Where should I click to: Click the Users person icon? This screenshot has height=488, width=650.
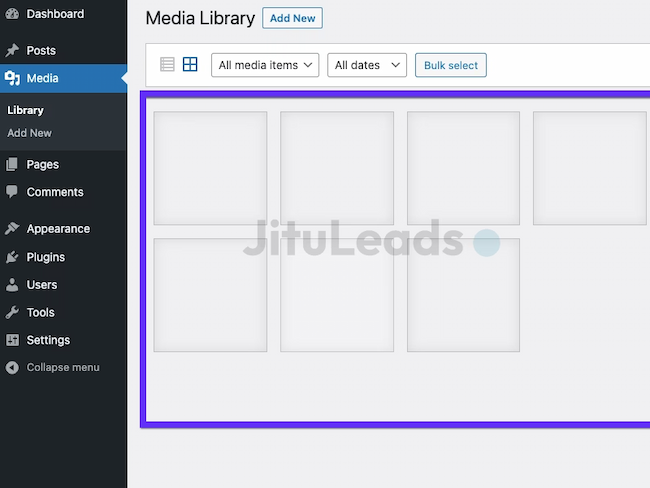[12, 285]
